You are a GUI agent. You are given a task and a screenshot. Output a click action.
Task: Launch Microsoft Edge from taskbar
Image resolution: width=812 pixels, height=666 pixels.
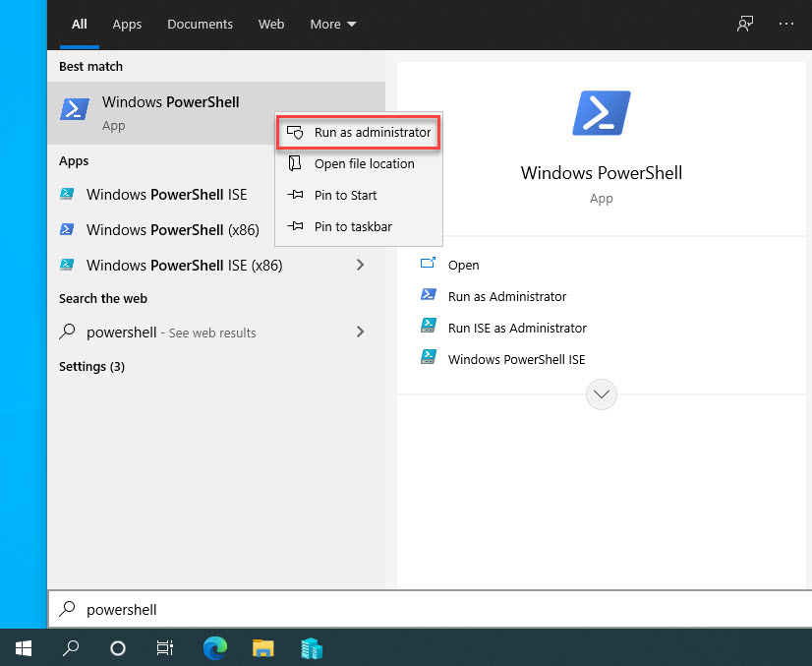pos(215,648)
